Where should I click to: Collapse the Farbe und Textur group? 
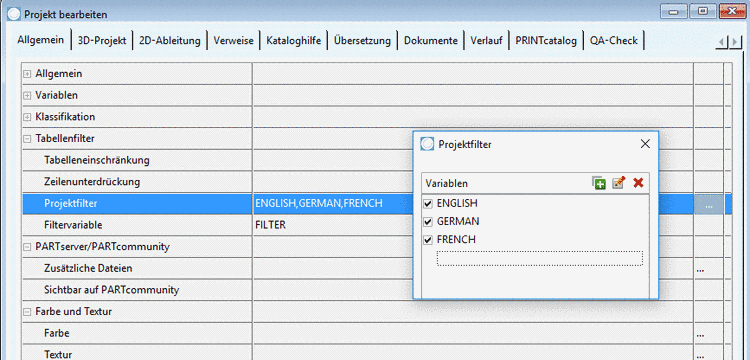tap(27, 312)
